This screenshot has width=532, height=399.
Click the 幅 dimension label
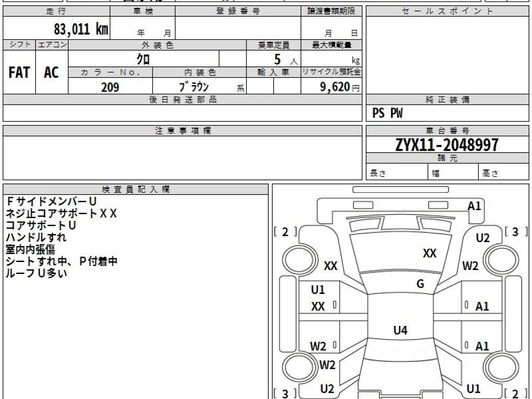pyautogui.click(x=436, y=174)
